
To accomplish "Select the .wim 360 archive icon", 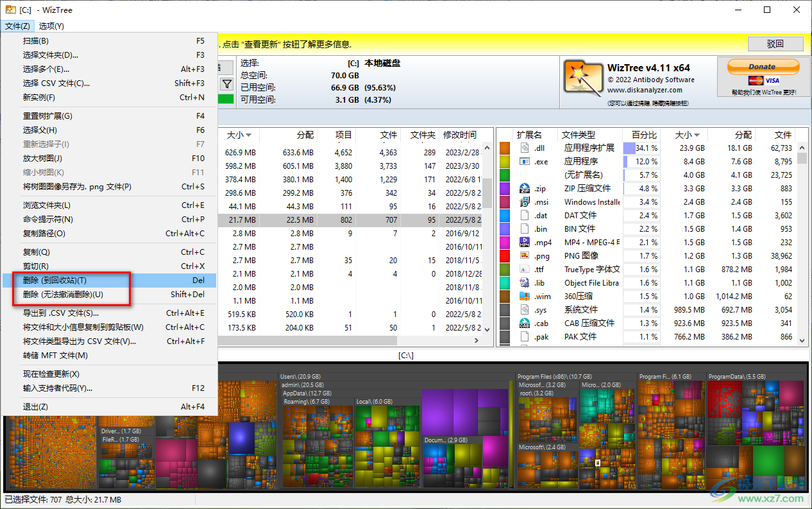I will click(525, 296).
